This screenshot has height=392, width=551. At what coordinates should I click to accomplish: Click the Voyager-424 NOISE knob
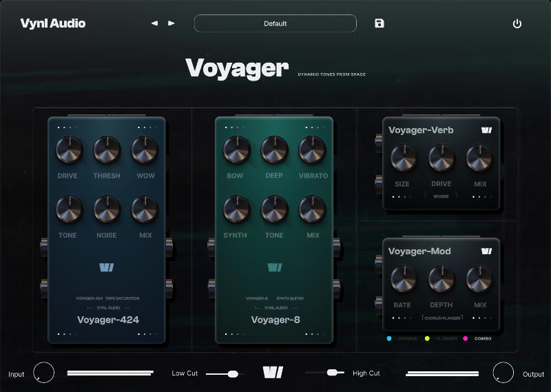point(107,209)
